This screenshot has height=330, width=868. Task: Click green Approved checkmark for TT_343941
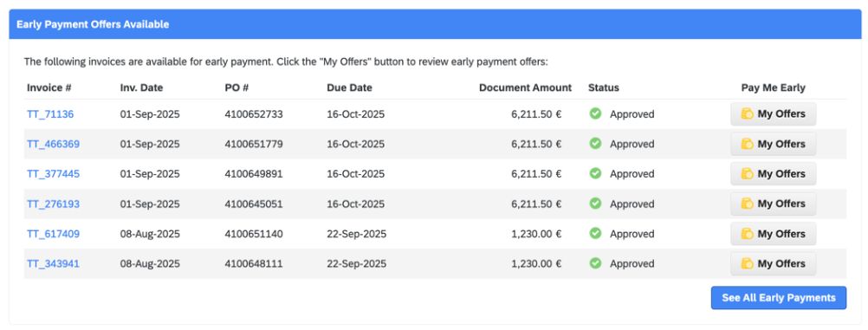(x=595, y=263)
